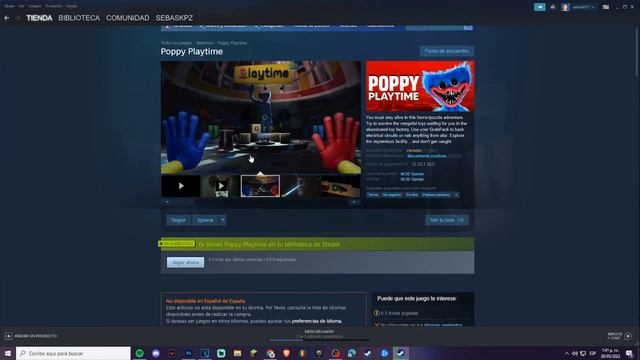Open File Explorer from the taskbar

point(238,353)
